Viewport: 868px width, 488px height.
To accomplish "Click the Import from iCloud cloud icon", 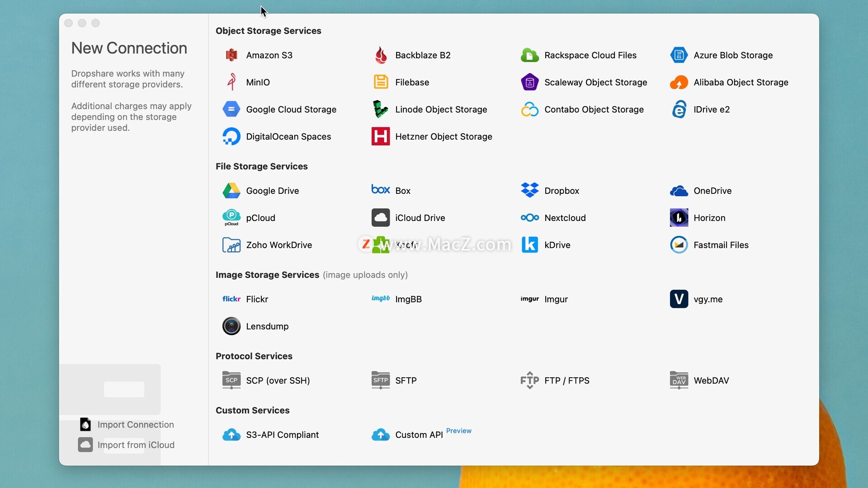I will 85,445.
